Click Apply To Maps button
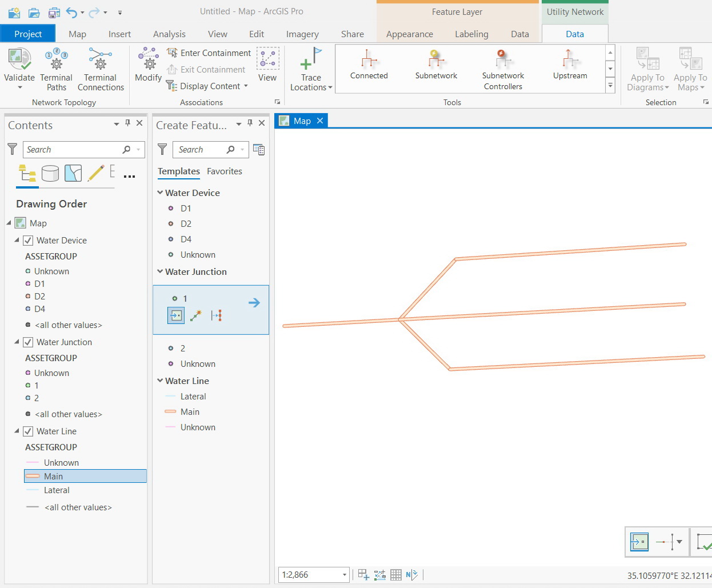 pos(690,70)
